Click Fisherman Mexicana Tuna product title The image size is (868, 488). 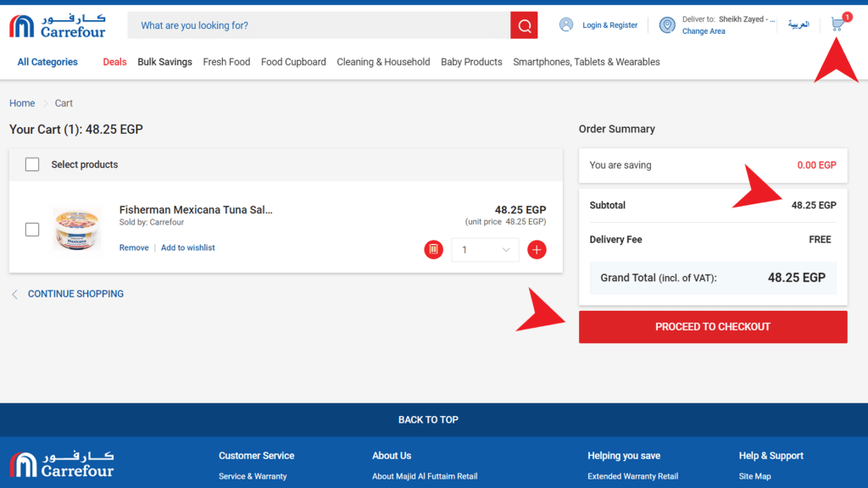click(196, 210)
